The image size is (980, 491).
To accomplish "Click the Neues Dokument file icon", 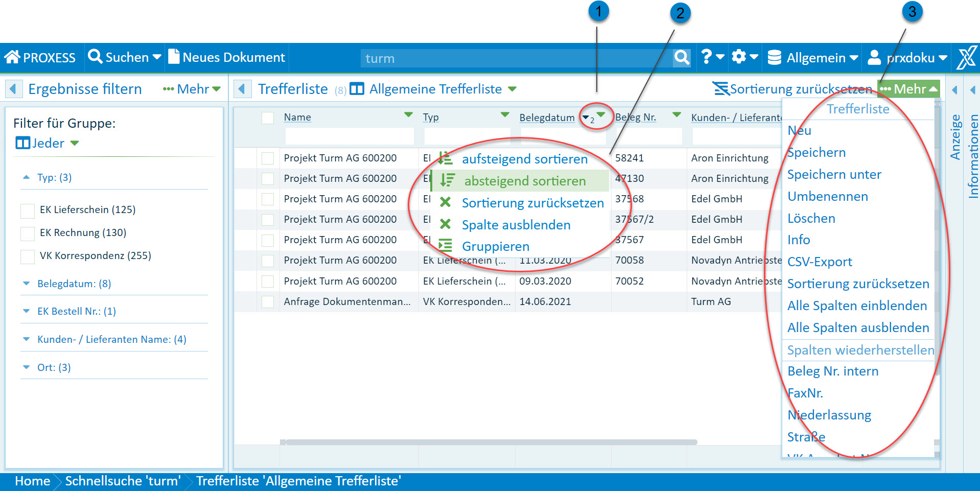I will 174,57.
